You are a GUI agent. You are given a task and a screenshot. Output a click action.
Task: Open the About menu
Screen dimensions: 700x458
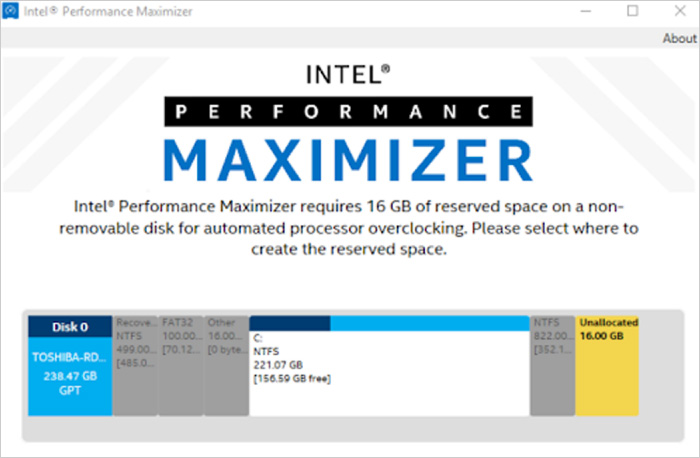[x=679, y=38]
